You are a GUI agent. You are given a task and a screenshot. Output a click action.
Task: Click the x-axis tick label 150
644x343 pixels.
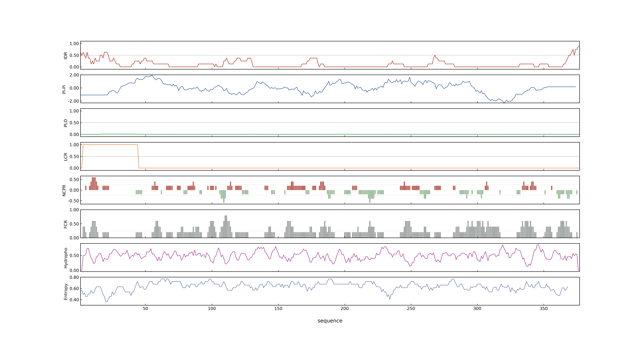point(278,309)
